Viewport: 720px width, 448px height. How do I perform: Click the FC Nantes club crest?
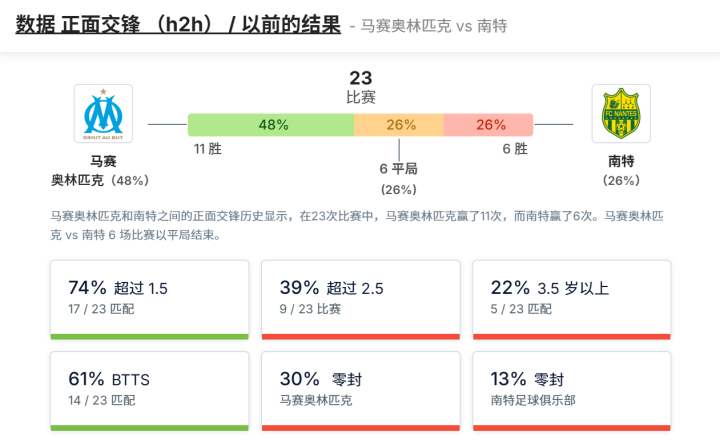[x=621, y=113]
